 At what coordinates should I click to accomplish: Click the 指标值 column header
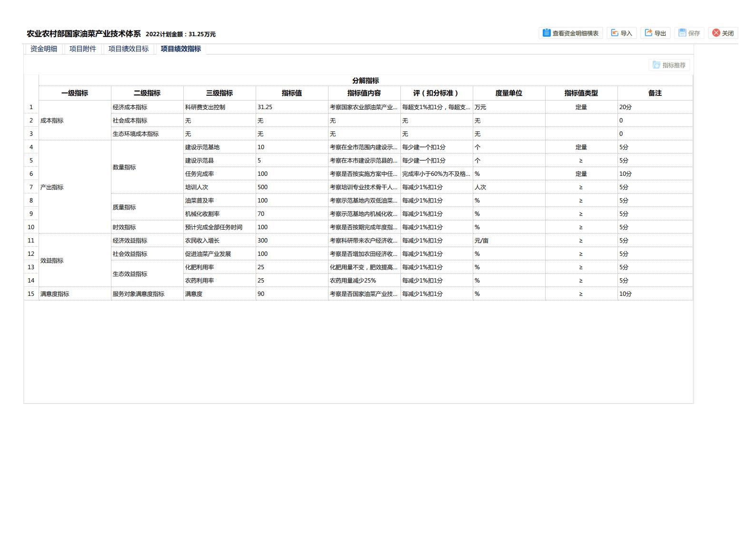(292, 93)
